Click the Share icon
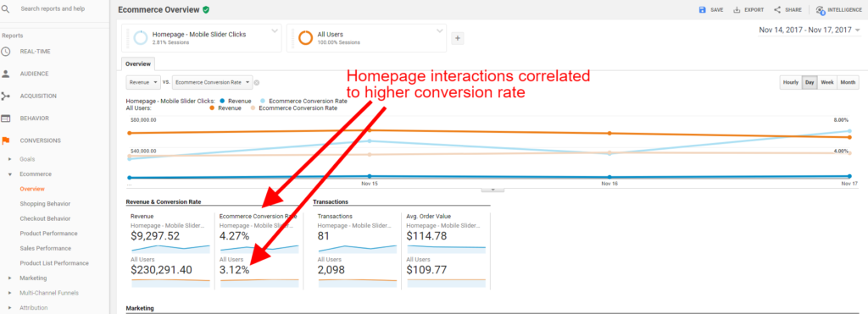The height and width of the screenshot is (314, 868). [777, 10]
